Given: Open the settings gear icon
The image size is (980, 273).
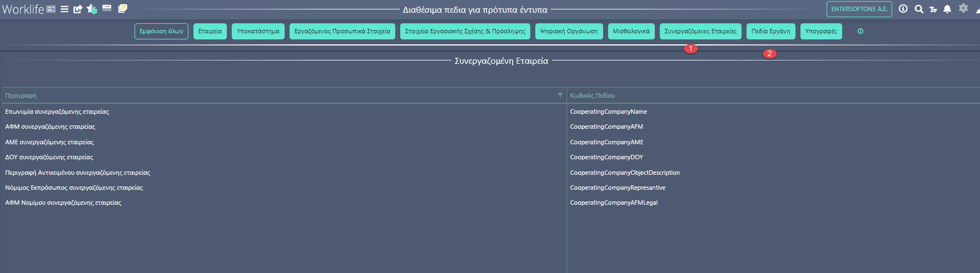Looking at the screenshot, I should click(x=963, y=8).
